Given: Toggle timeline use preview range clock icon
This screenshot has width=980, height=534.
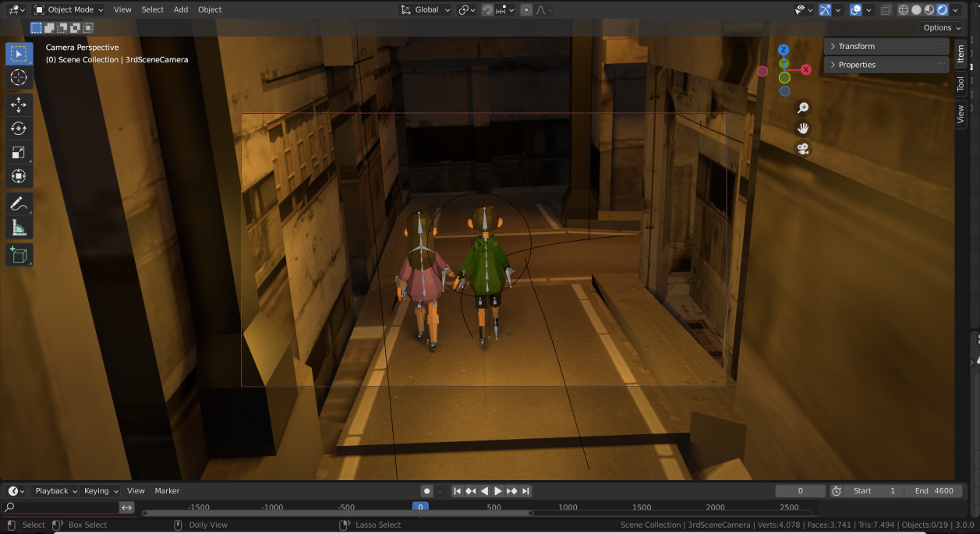Looking at the screenshot, I should pyautogui.click(x=837, y=491).
